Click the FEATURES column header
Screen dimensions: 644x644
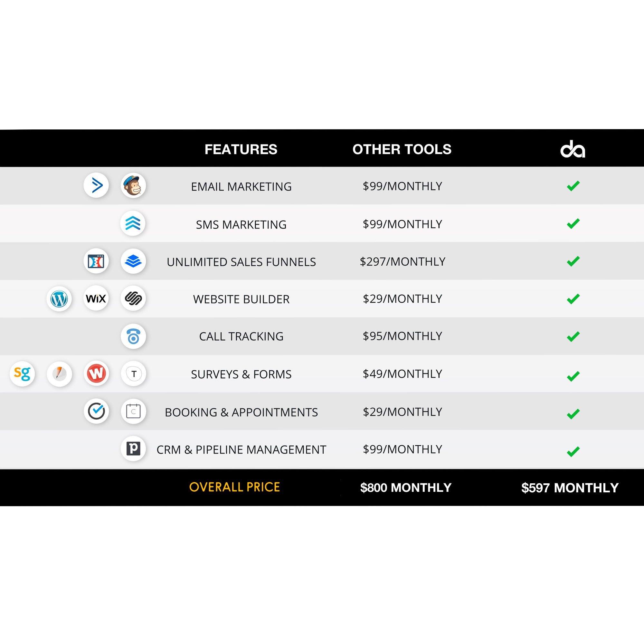coord(241,149)
